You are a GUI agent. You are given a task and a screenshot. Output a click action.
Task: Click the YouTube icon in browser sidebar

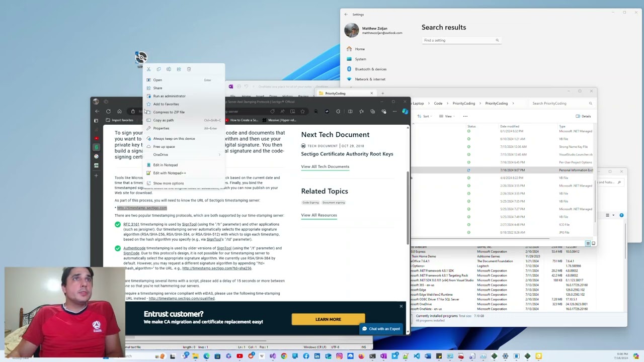click(96, 138)
